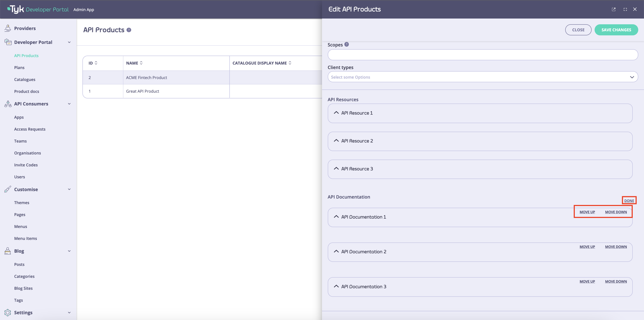Select Plans in the sidebar
644x320 pixels.
19,67
